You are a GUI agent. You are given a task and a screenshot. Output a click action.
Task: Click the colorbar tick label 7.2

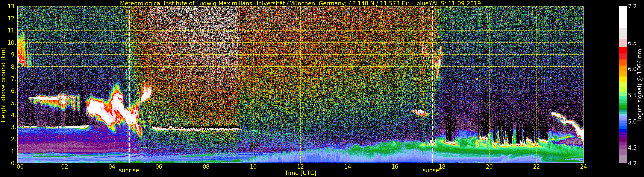pos(632,6)
